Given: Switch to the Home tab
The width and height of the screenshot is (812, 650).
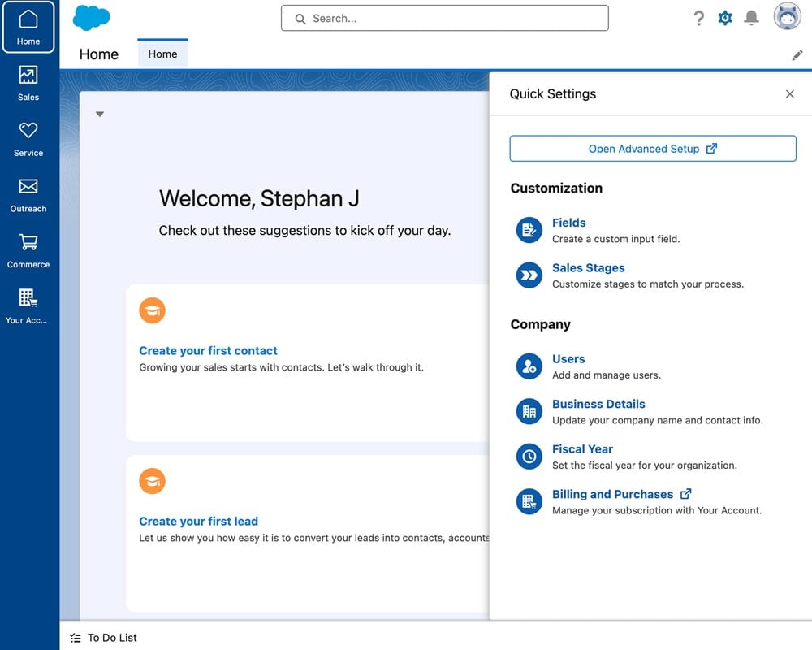Looking at the screenshot, I should tap(162, 54).
